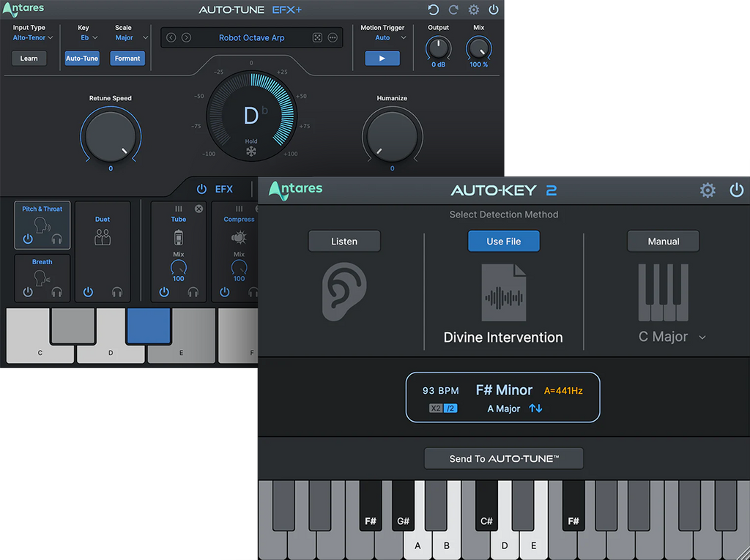750x560 pixels.
Task: Select the Manual detection method
Action: tap(664, 241)
